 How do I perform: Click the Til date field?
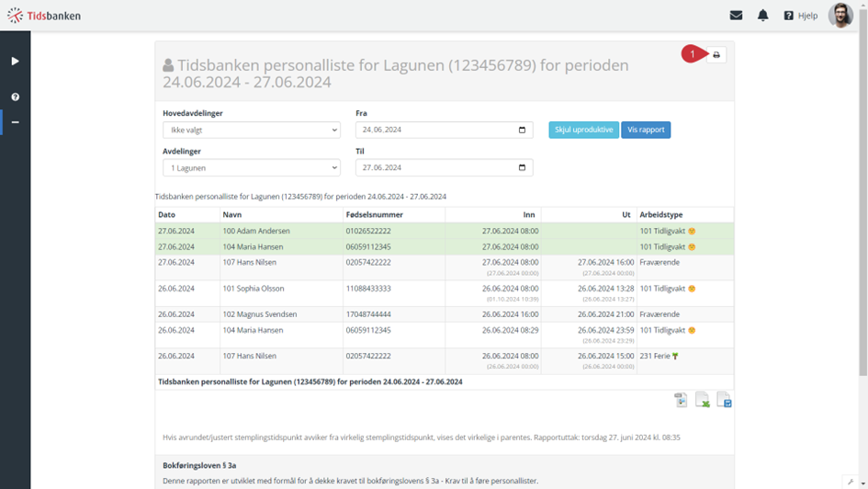[444, 168]
